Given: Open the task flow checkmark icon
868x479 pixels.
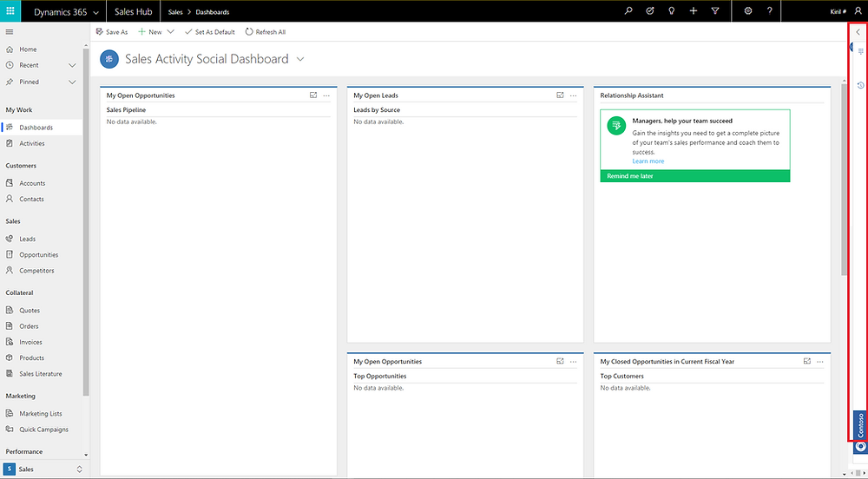Looking at the screenshot, I should [650, 11].
